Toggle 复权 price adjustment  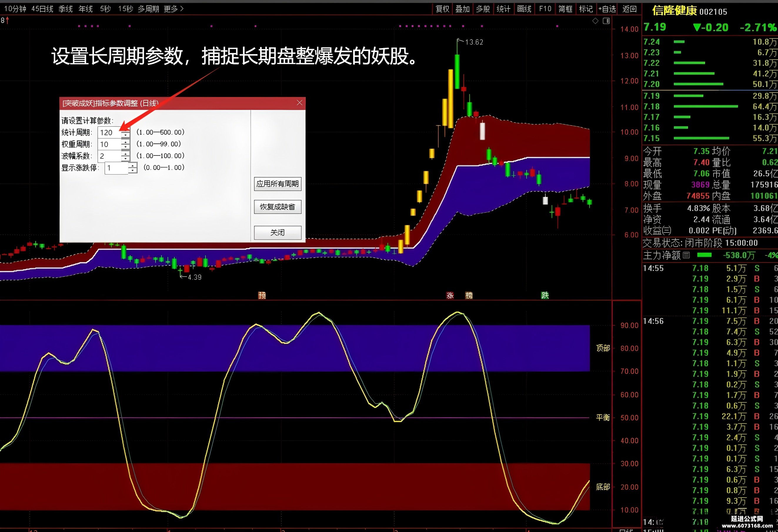click(442, 9)
